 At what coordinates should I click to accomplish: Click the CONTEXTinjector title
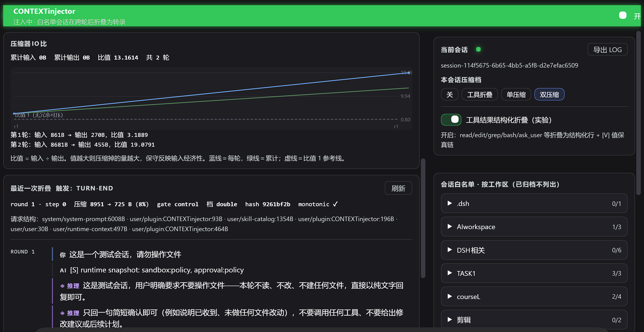point(44,11)
